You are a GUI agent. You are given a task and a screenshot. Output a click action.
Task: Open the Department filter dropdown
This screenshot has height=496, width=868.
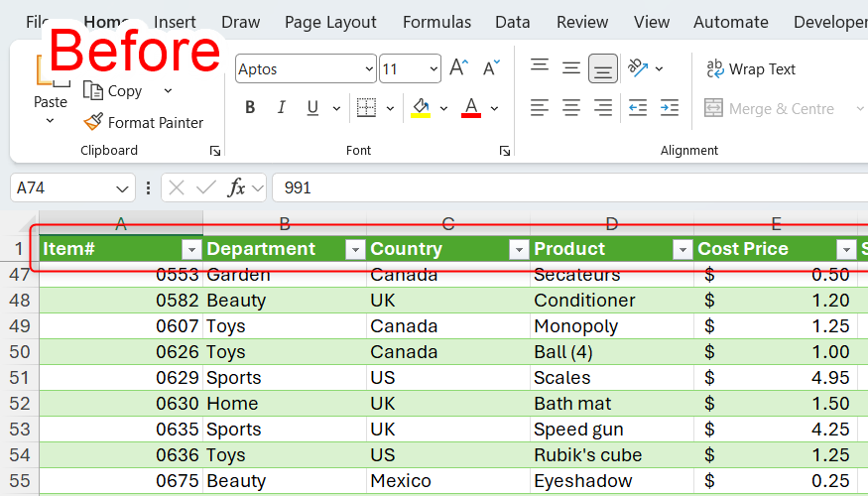click(x=355, y=250)
